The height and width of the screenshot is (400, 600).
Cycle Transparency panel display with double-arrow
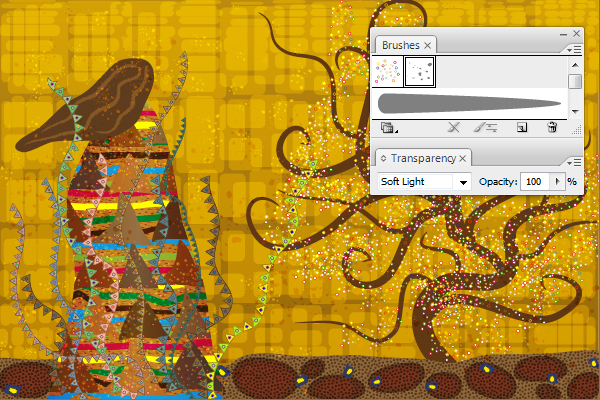[383, 158]
